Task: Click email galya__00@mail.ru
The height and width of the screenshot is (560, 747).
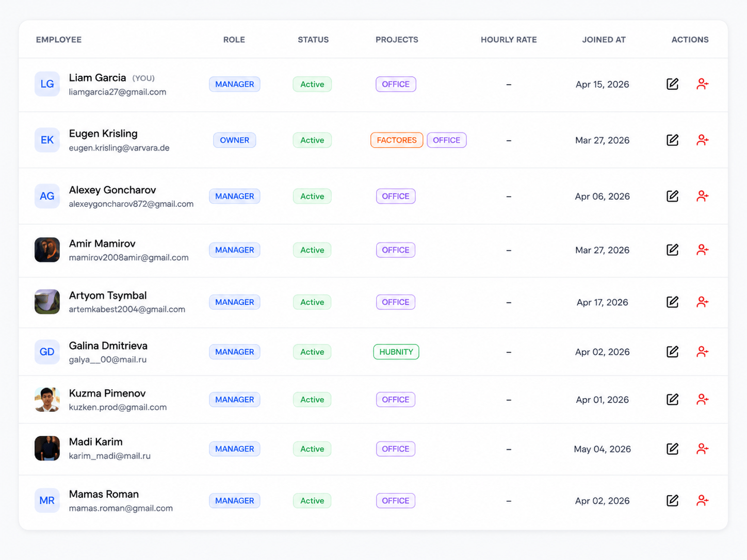Action: pyautogui.click(x=108, y=359)
